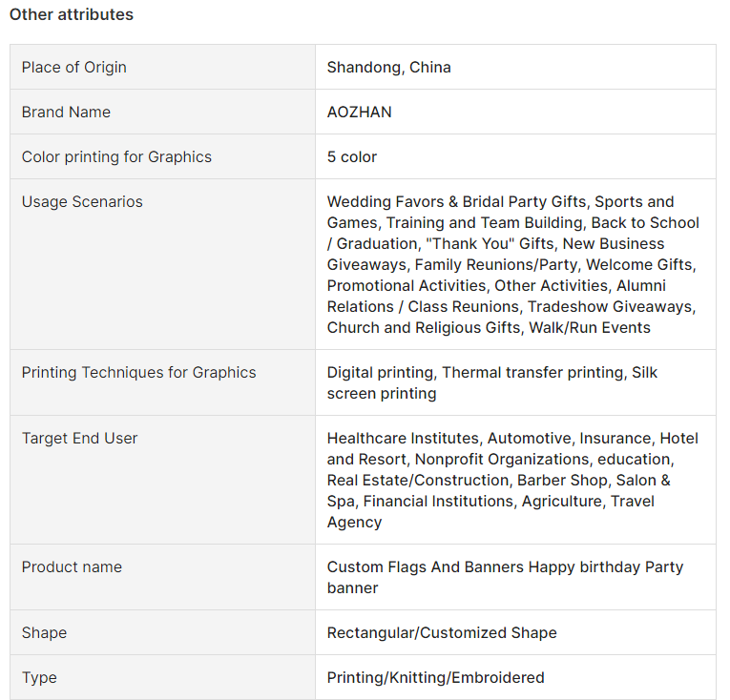
Task: Click the AOZHAN brand value
Action: 360,112
